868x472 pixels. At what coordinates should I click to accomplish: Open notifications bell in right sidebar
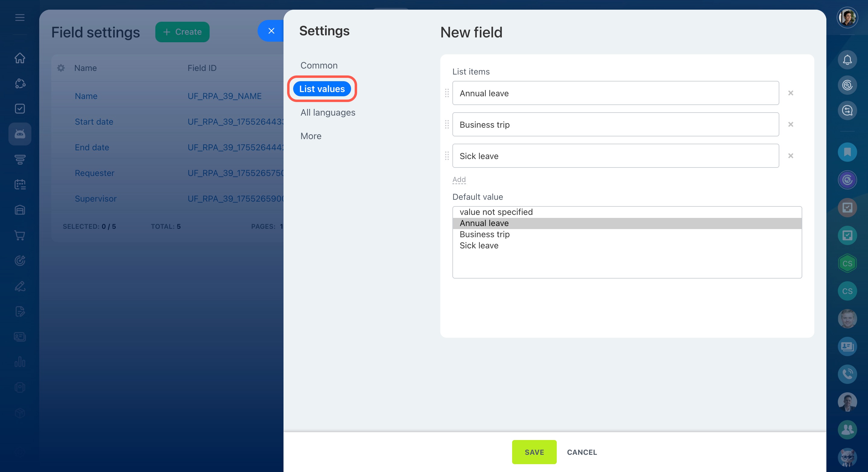[x=847, y=60]
